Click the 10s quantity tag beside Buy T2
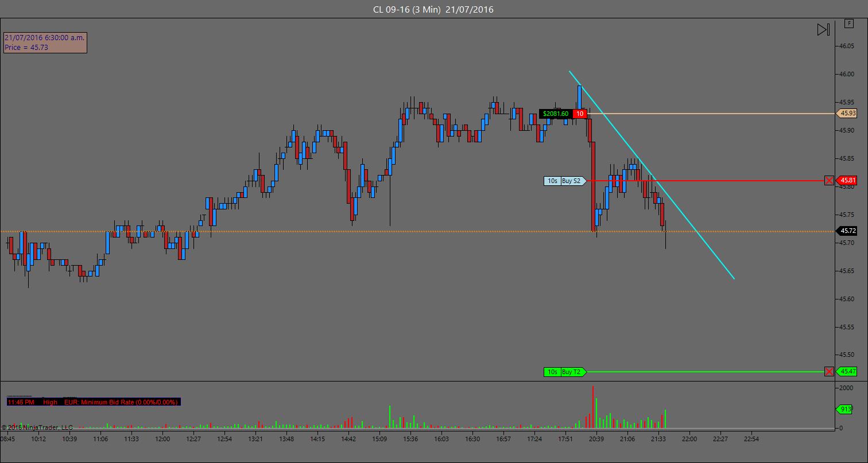868x463 pixels. (x=552, y=372)
